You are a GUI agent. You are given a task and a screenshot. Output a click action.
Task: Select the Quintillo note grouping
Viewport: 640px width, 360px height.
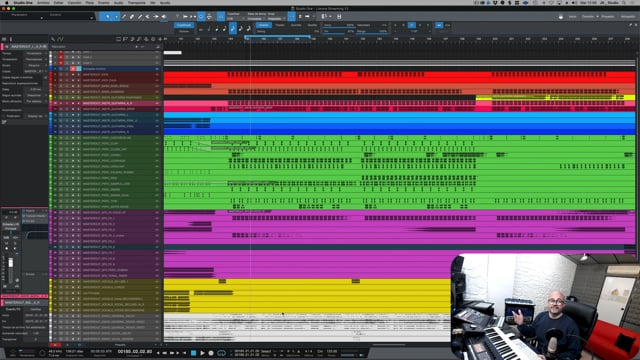(296, 25)
